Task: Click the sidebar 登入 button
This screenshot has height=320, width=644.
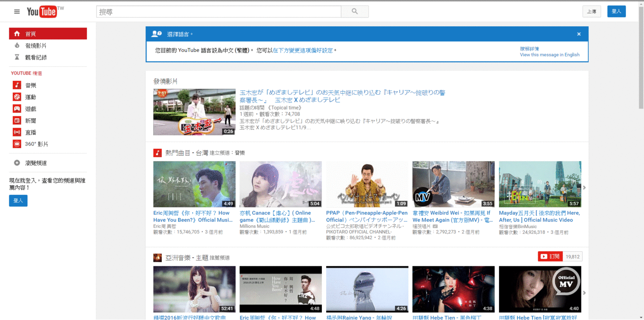Action: click(18, 201)
